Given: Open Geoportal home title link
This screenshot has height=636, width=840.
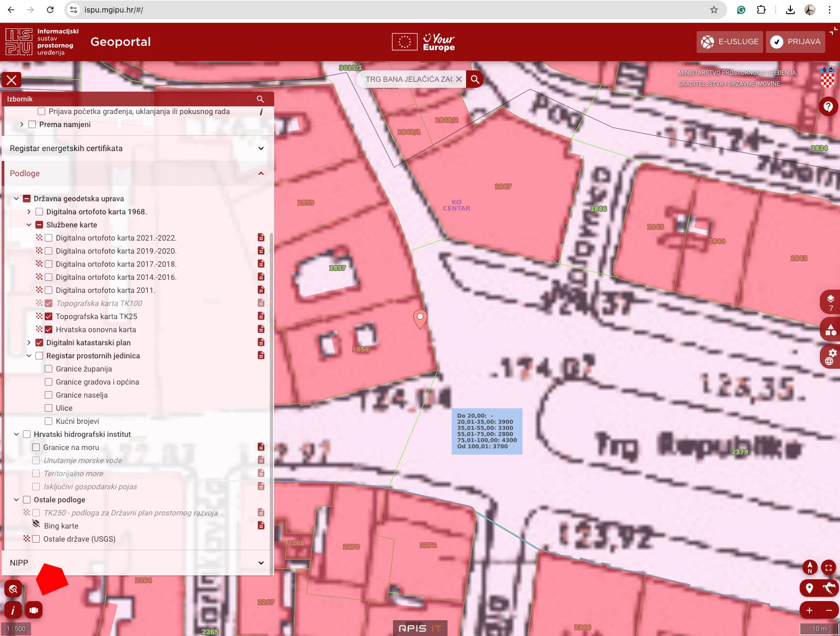Looking at the screenshot, I should 120,42.
